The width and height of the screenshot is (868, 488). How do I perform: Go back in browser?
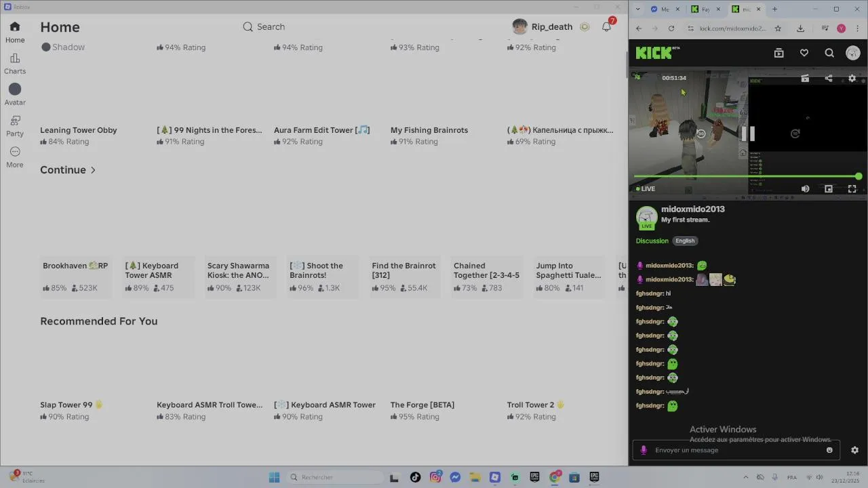(639, 28)
